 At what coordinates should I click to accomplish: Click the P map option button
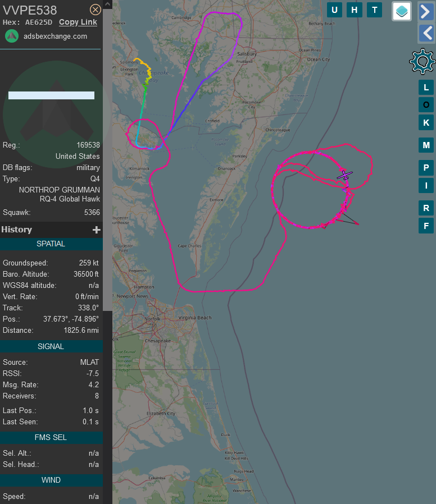[426, 167]
